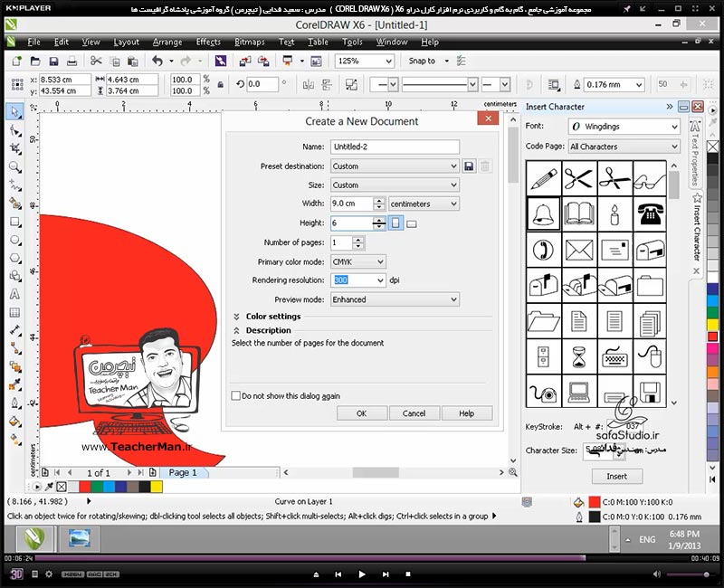The height and width of the screenshot is (588, 724).
Task: Select the Color Eyedropper tool
Action: click(14, 384)
